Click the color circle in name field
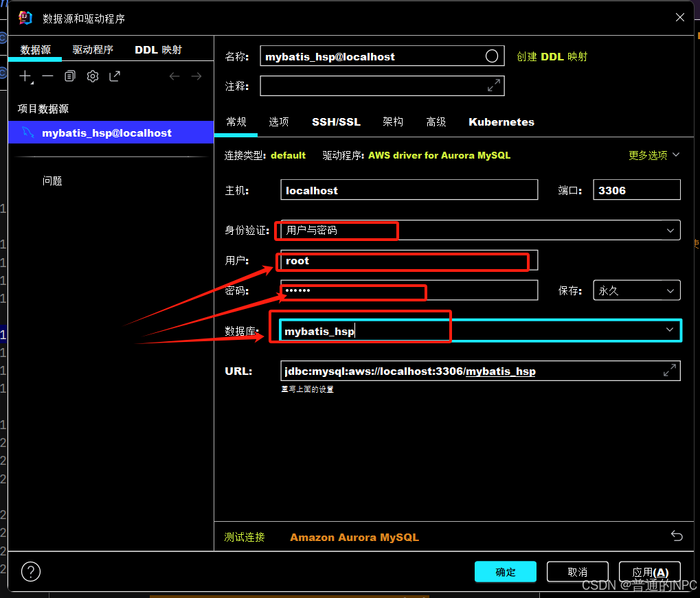Image resolution: width=700 pixels, height=598 pixels. point(492,56)
